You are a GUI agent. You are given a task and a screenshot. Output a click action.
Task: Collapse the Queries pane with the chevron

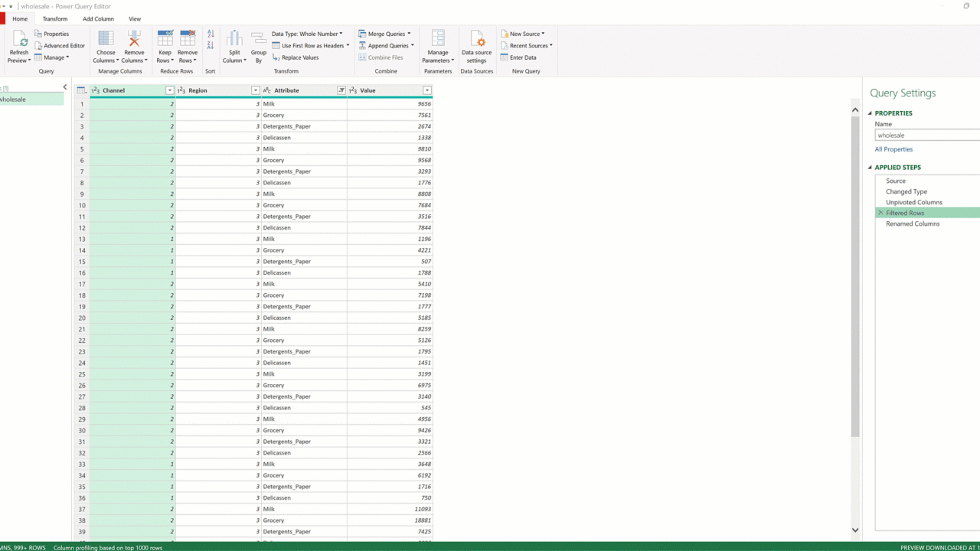point(65,87)
